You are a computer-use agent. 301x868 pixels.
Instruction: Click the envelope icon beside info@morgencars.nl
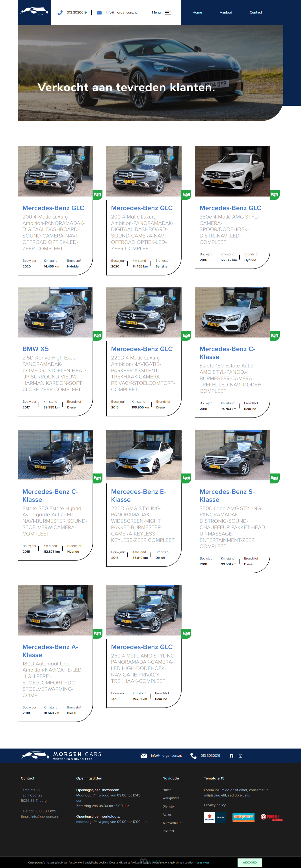[x=99, y=13]
